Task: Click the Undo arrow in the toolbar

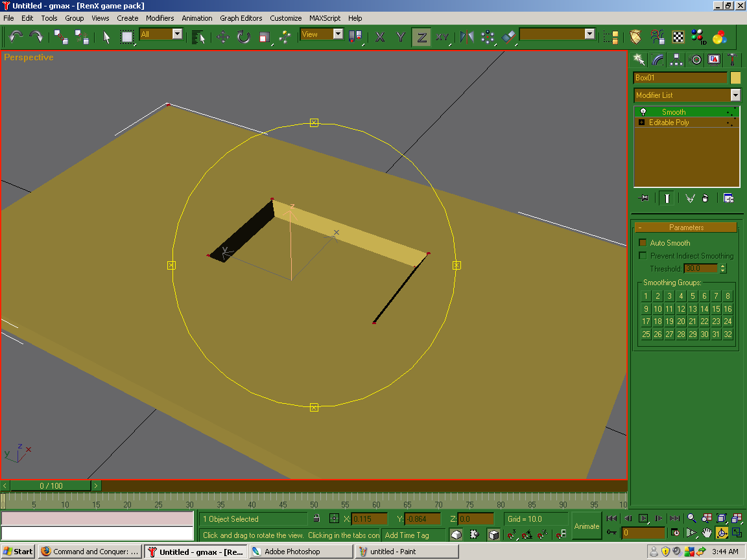Action: (x=16, y=36)
